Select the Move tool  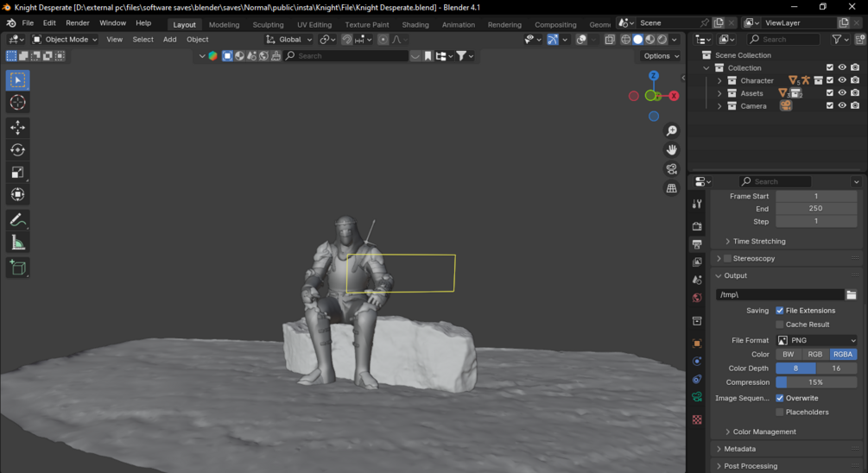tap(18, 127)
